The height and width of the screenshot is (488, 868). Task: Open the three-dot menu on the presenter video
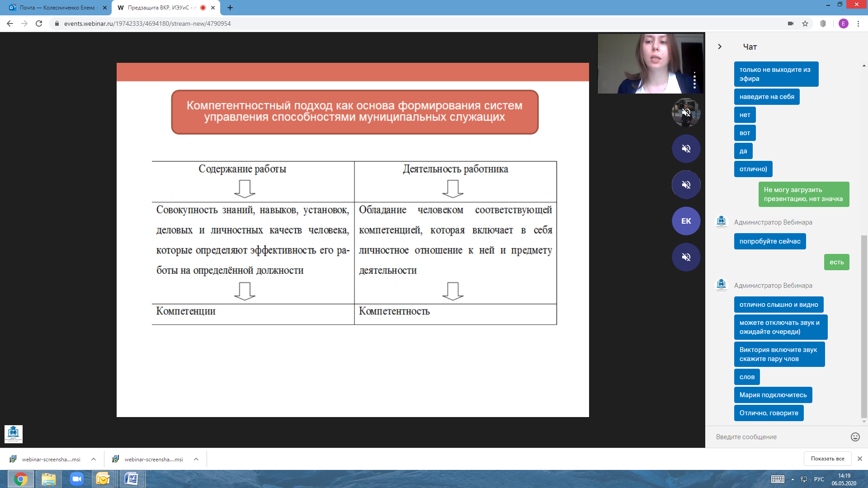(694, 80)
